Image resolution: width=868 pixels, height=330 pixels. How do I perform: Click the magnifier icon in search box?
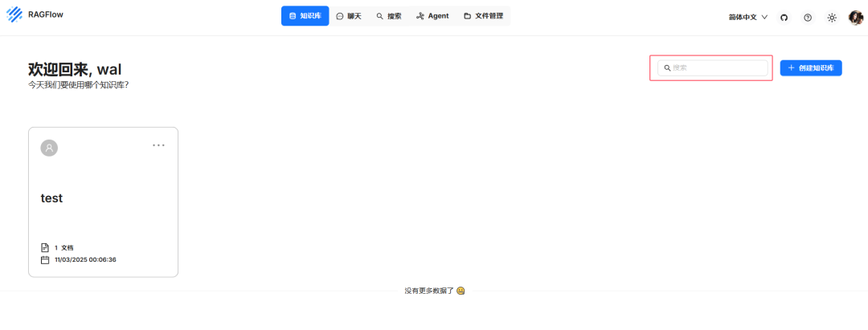(x=667, y=68)
